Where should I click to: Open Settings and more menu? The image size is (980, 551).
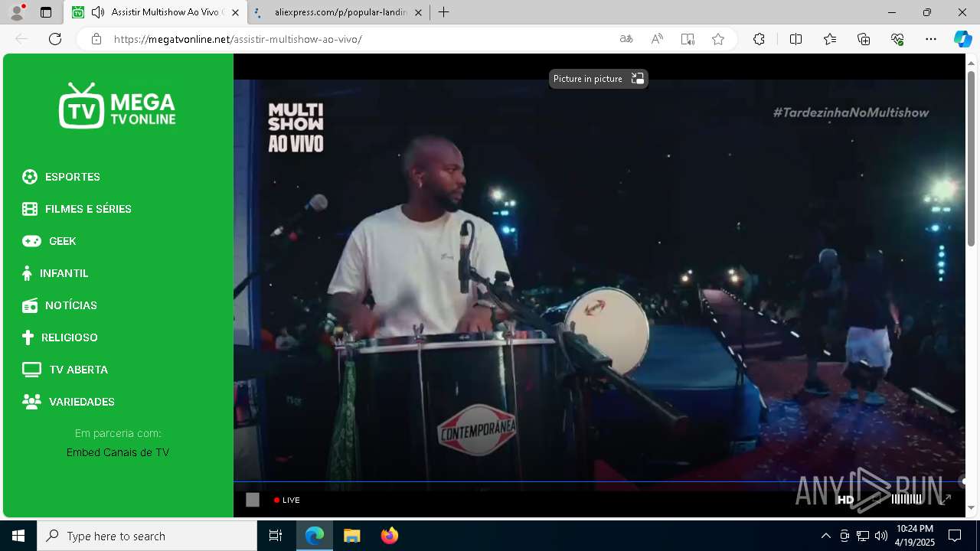click(931, 39)
